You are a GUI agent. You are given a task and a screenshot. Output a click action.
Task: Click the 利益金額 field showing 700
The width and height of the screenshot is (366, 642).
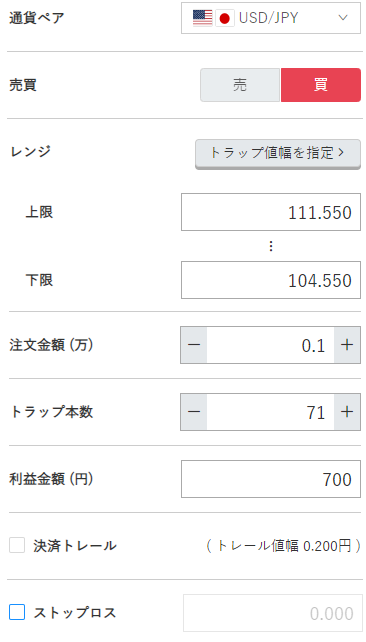pyautogui.click(x=271, y=479)
